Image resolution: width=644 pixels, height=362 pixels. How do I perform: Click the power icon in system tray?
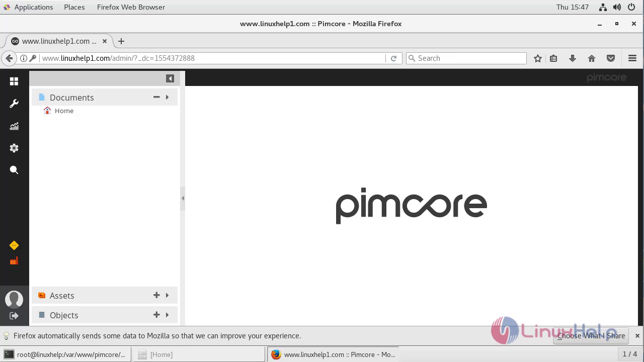(632, 7)
